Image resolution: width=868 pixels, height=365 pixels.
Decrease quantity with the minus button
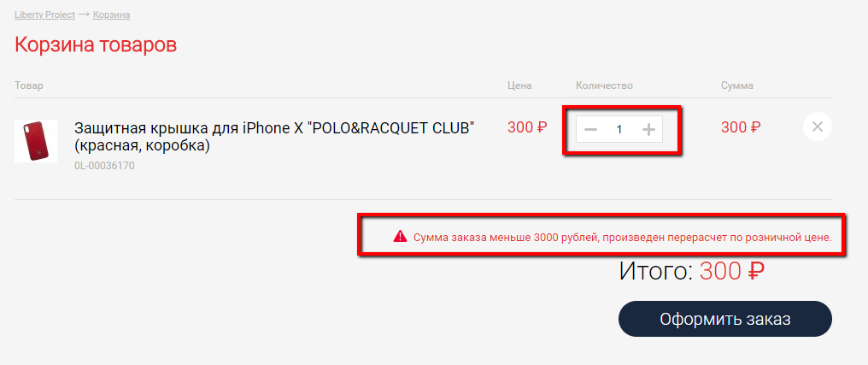click(x=590, y=130)
